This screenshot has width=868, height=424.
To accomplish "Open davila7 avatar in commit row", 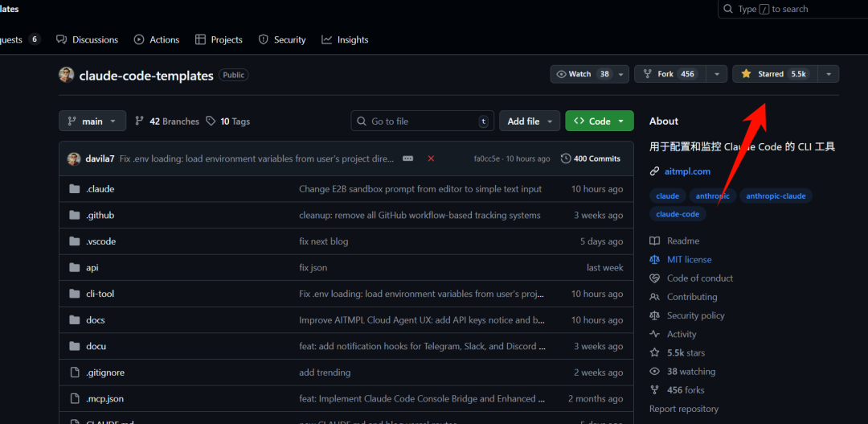I will tap(74, 158).
